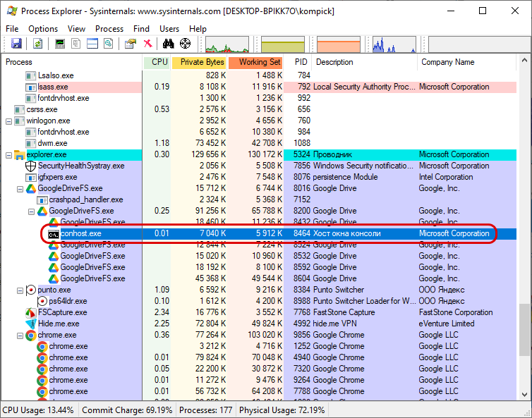
Task: Click the 'CPU Usage: 13.44%' status entry
Action: tap(38, 410)
